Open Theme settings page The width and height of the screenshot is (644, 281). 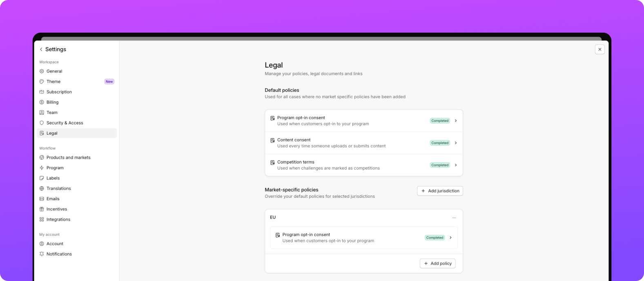(77, 82)
